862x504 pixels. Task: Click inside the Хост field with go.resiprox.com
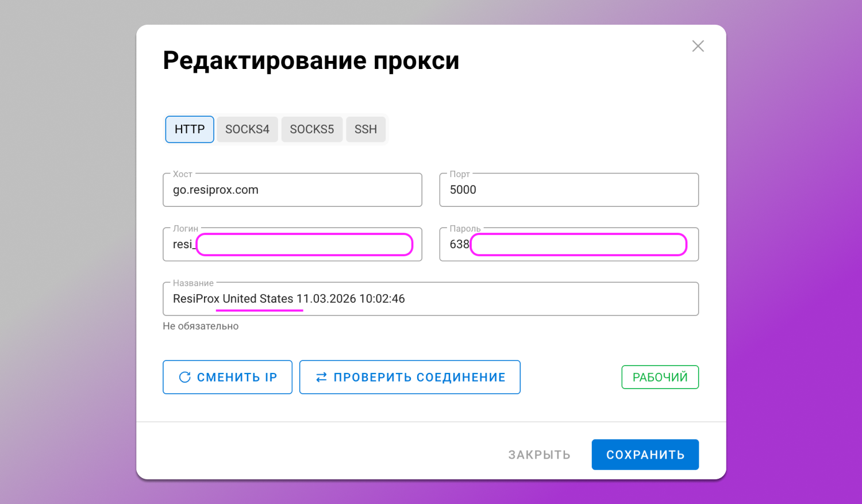293,190
